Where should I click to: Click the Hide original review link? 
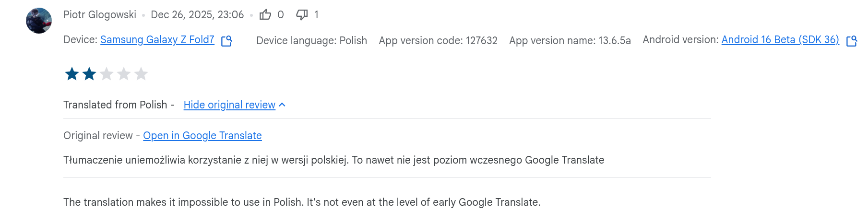(229, 105)
